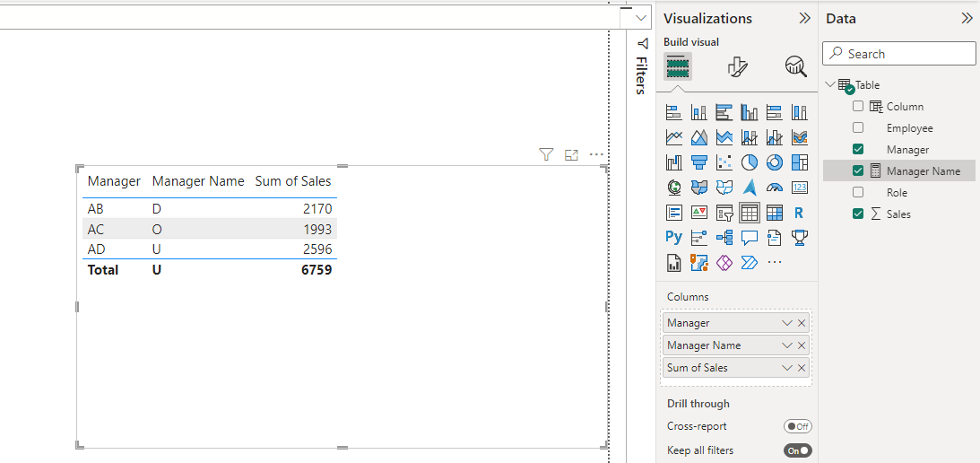Switch to the Build visual tab

[678, 66]
